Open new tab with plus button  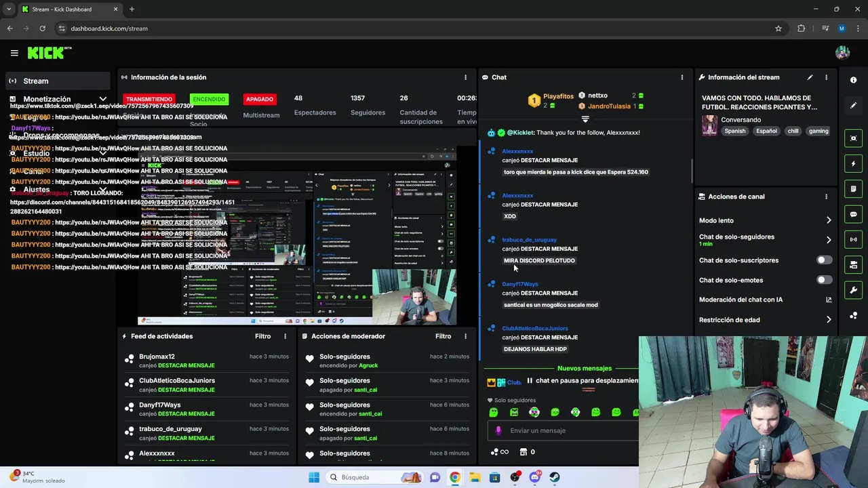132,9
